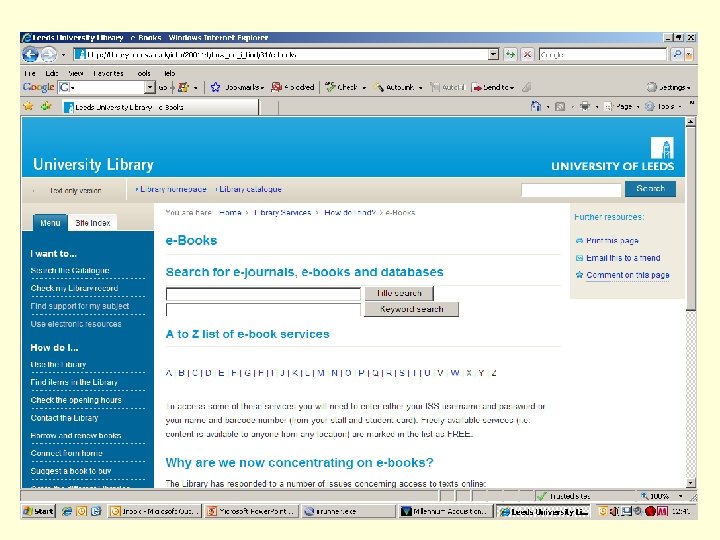Go back with the browser Back arrow
The height and width of the screenshot is (540, 720).
click(30, 55)
